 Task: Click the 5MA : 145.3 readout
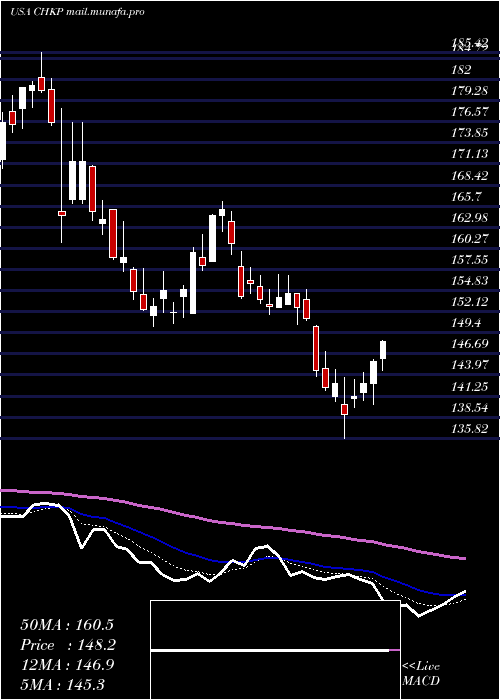[x=63, y=684]
